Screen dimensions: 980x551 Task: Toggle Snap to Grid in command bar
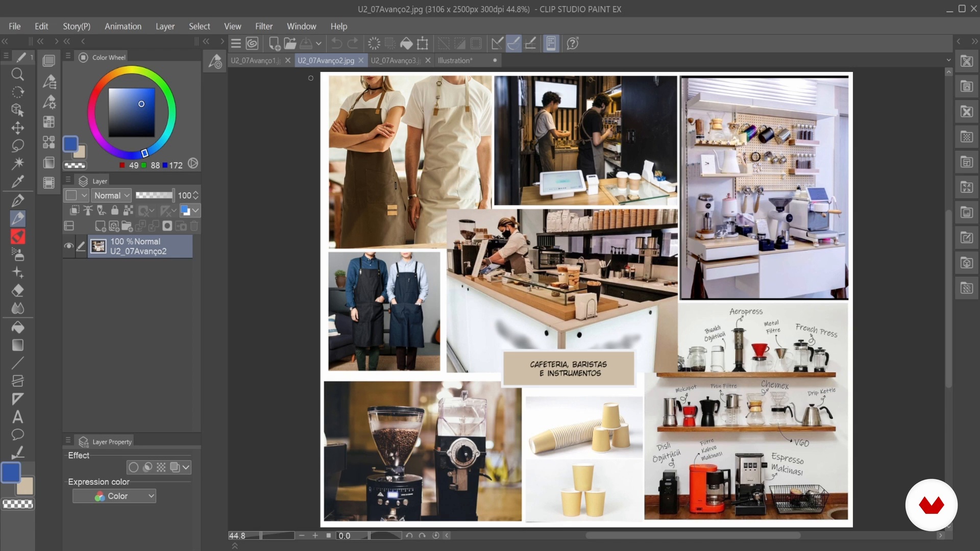[530, 44]
